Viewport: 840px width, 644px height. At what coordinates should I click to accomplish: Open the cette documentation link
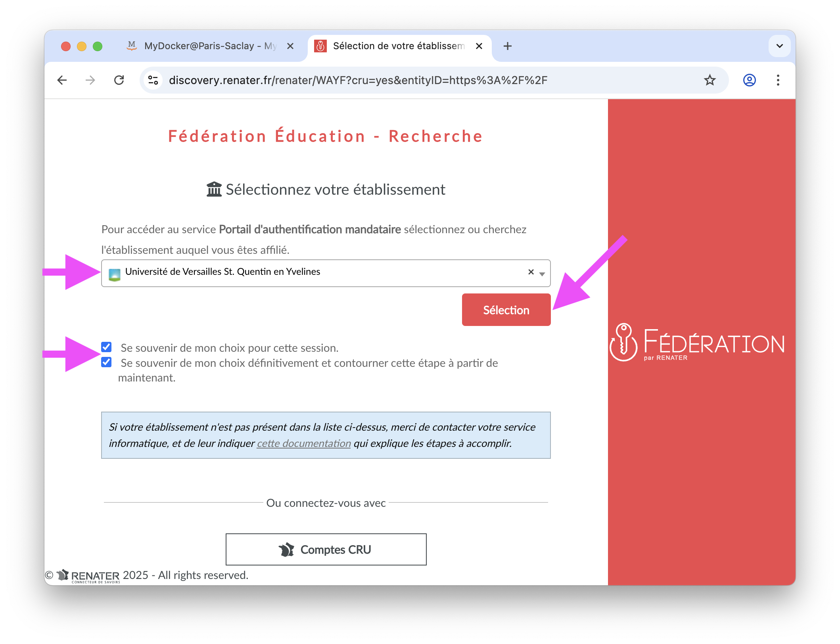click(x=304, y=443)
